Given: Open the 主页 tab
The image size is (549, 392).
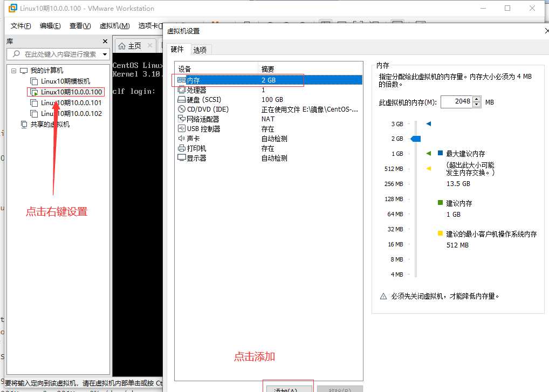Looking at the screenshot, I should pyautogui.click(x=134, y=46).
